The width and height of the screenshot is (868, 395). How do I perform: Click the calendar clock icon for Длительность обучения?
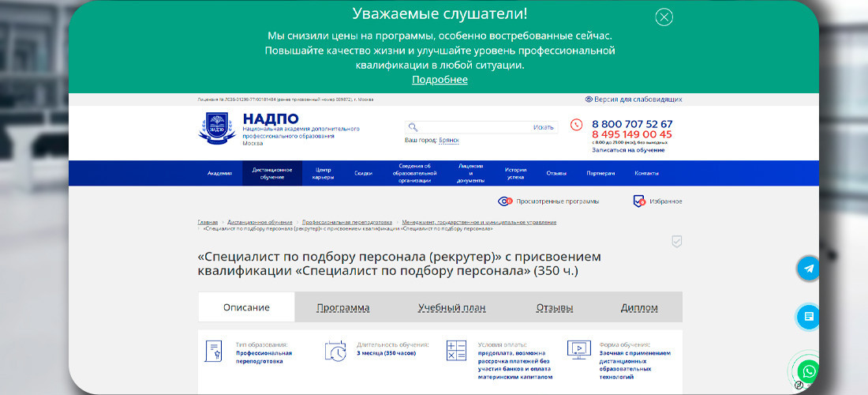pyautogui.click(x=335, y=351)
